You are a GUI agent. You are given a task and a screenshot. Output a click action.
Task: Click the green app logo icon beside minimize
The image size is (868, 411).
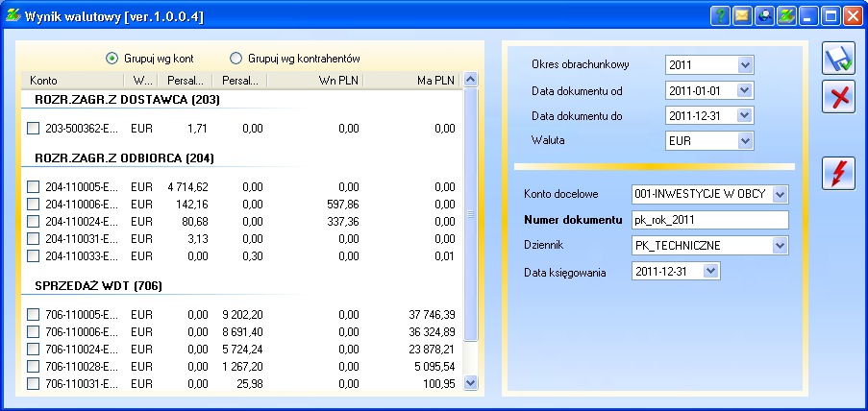787,15
